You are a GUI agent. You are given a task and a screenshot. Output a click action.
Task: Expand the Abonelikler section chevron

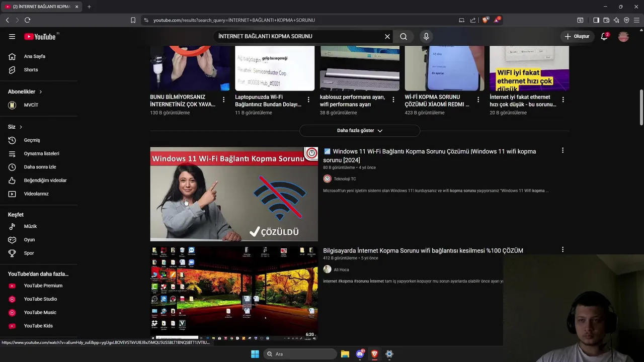40,92
